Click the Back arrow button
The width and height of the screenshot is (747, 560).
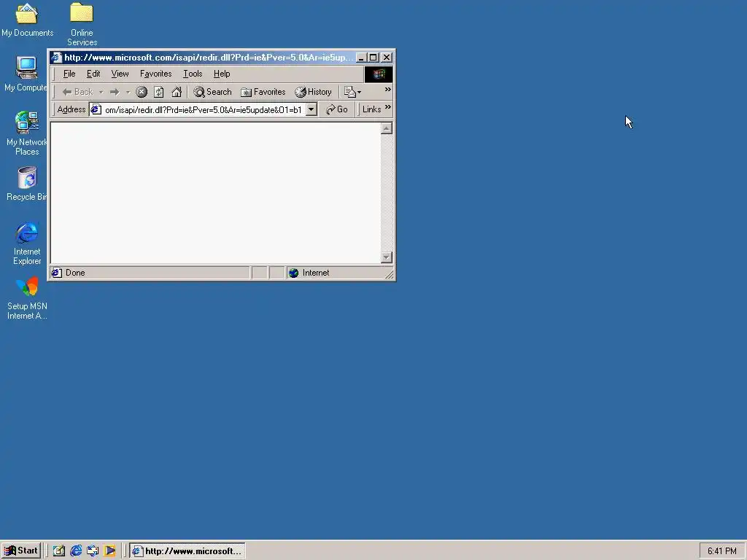[77, 92]
